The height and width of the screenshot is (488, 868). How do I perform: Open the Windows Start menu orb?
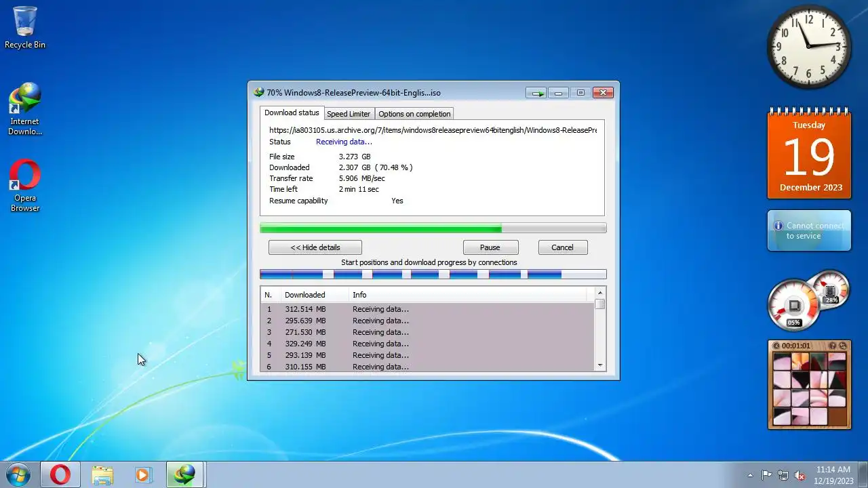click(18, 474)
